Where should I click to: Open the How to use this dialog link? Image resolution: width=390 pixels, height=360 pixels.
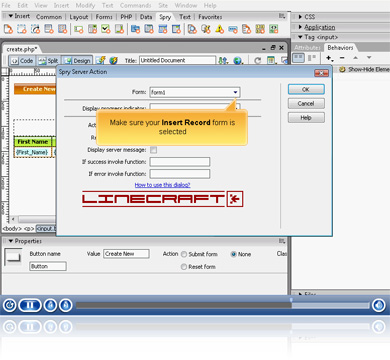[x=162, y=185]
